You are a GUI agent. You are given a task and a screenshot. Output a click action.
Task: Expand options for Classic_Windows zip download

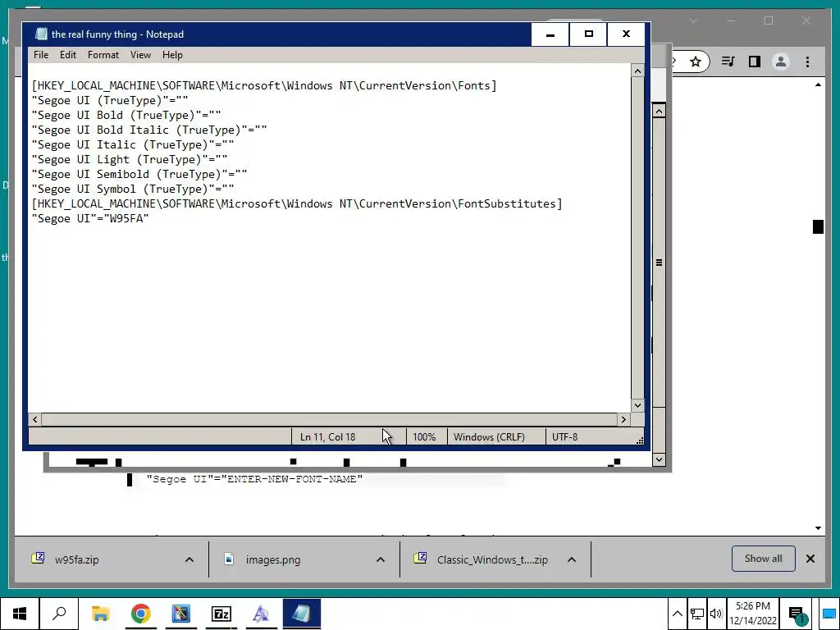[x=572, y=559]
